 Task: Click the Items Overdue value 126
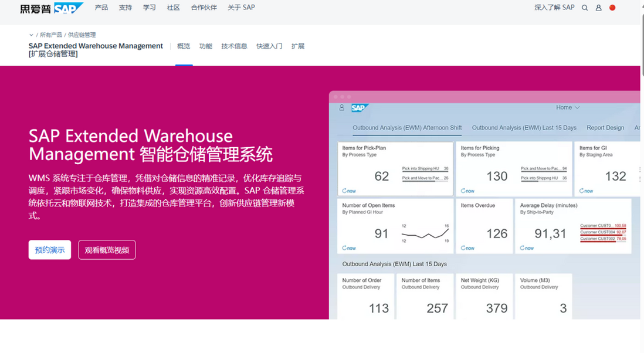coord(497,233)
